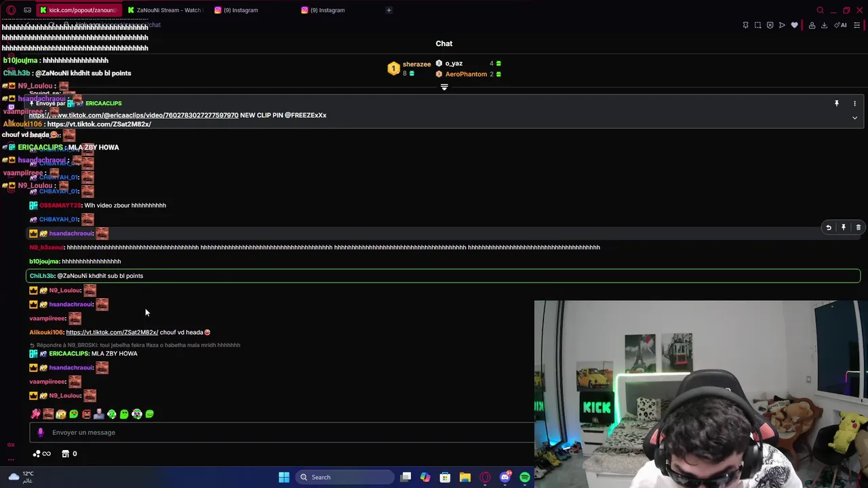The width and height of the screenshot is (868, 488).
Task: Click username ChiLh3b in highlighted message
Action: click(x=41, y=276)
